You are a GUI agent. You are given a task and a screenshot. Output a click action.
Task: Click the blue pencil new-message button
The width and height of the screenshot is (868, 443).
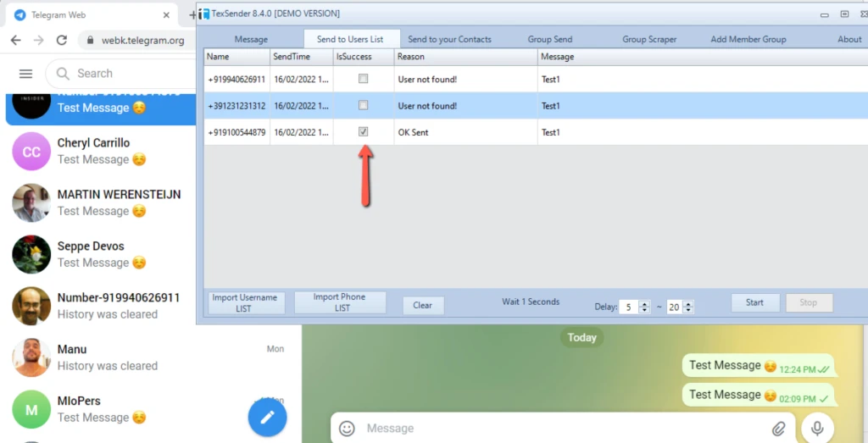click(267, 417)
